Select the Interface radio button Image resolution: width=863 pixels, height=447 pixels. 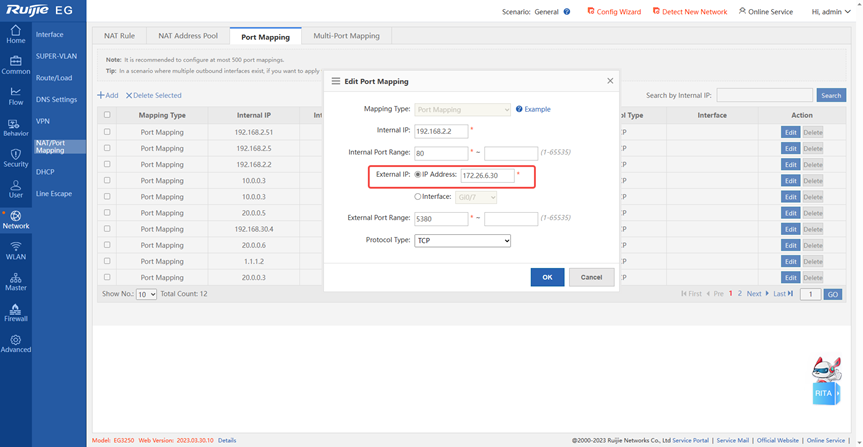coord(418,197)
